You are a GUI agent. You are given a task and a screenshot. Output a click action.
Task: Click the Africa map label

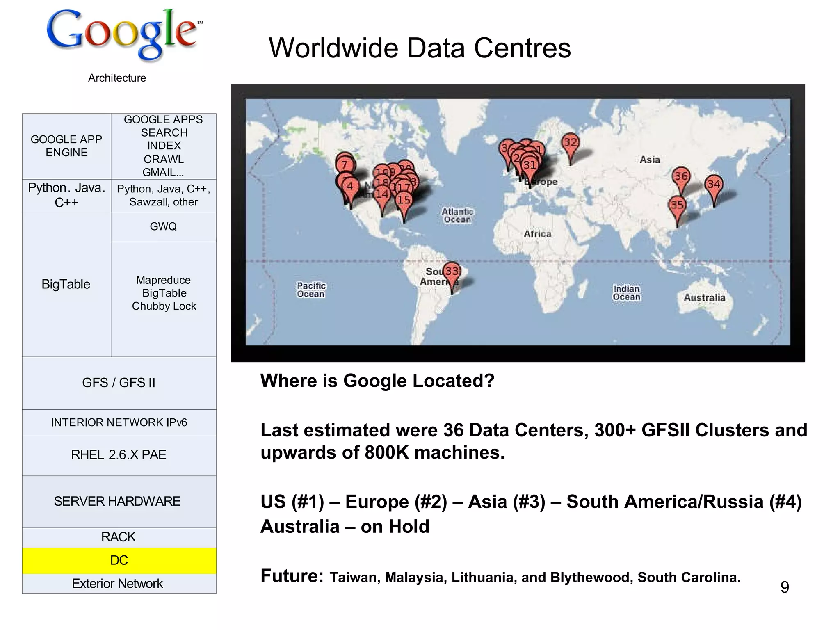click(537, 234)
